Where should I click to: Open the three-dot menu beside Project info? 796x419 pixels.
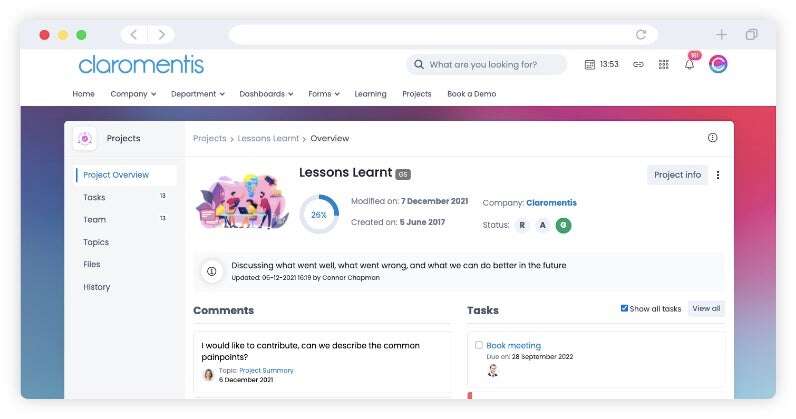click(718, 175)
